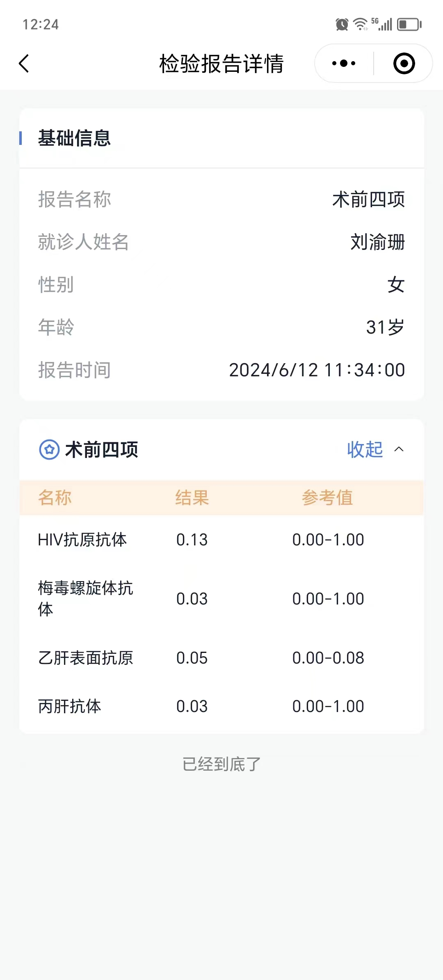Tap the 丙肝抗体 result 0.03
The image size is (443, 980).
pos(192,706)
